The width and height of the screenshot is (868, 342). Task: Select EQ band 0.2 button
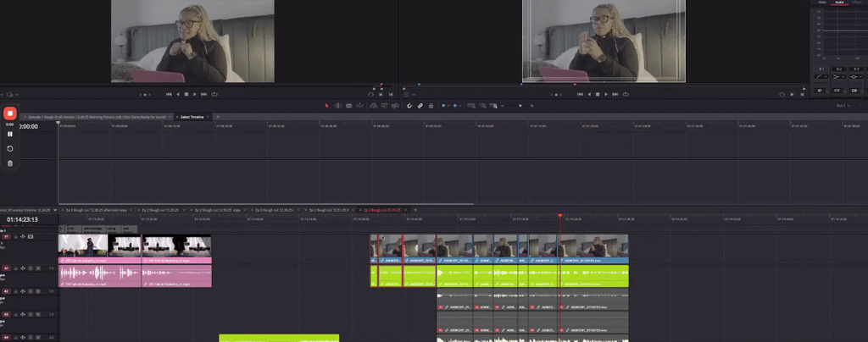pyautogui.click(x=838, y=69)
